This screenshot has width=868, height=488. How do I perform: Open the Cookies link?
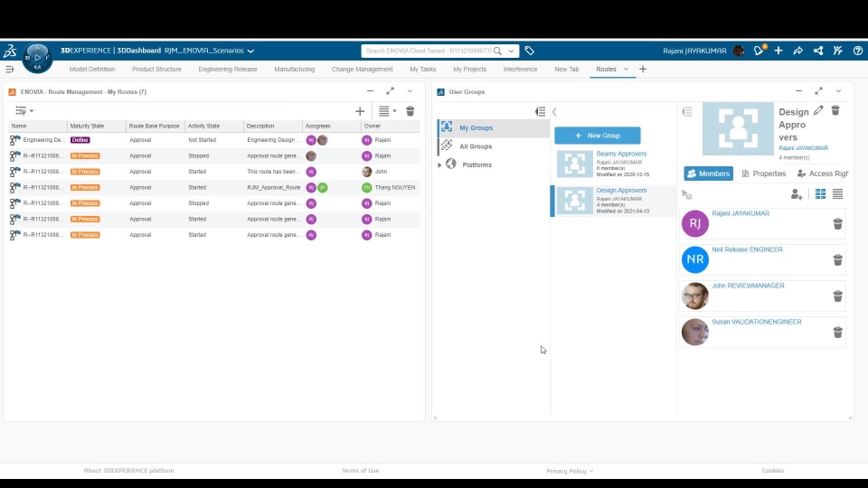point(773,470)
